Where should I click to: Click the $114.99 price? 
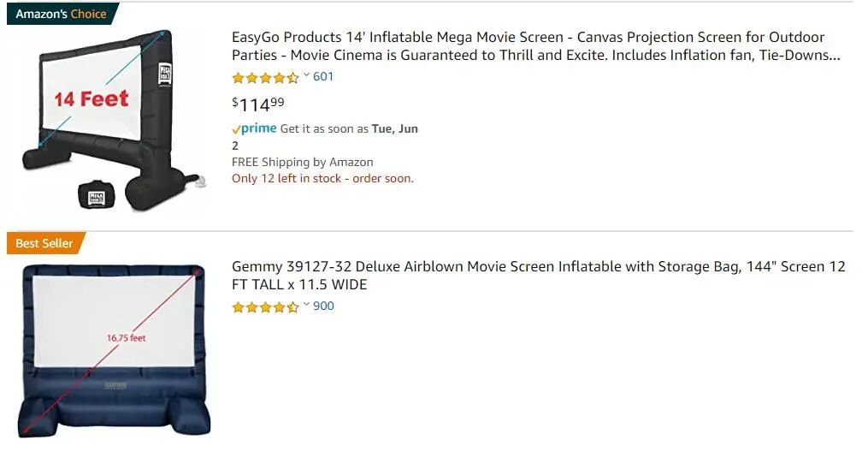click(258, 104)
